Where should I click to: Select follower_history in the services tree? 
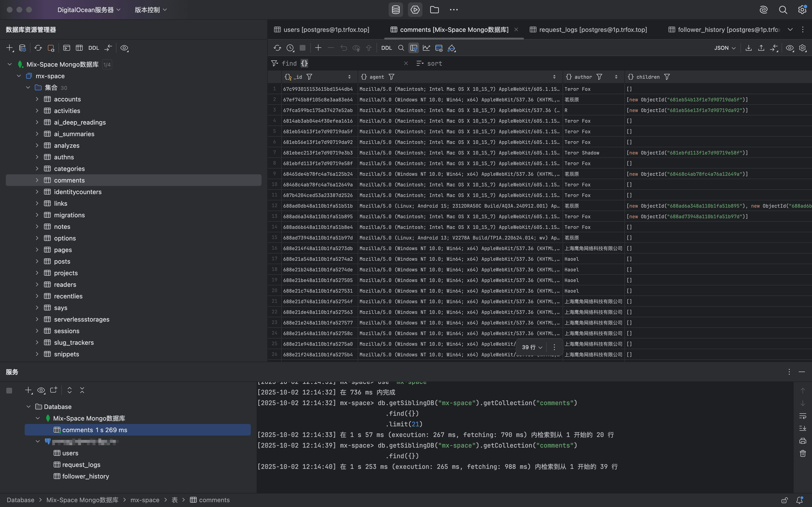pos(85,476)
